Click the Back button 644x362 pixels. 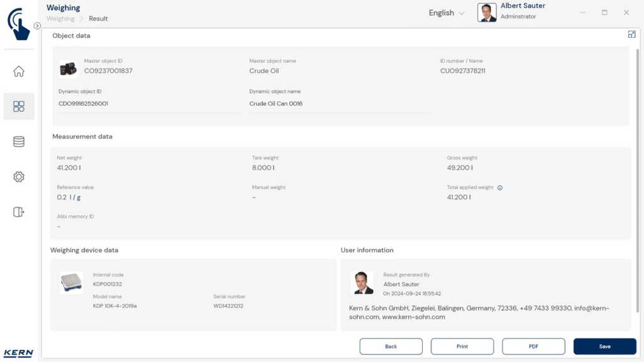point(391,346)
